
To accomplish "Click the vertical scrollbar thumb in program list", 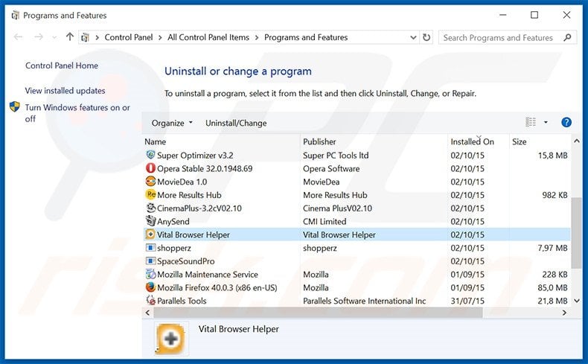I will pyautogui.click(x=576, y=233).
